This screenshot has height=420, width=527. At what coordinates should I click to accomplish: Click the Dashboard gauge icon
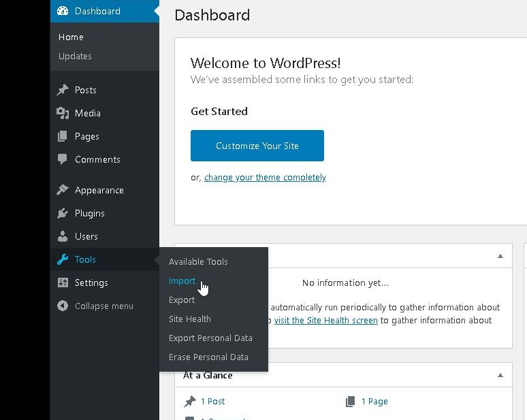tap(63, 11)
